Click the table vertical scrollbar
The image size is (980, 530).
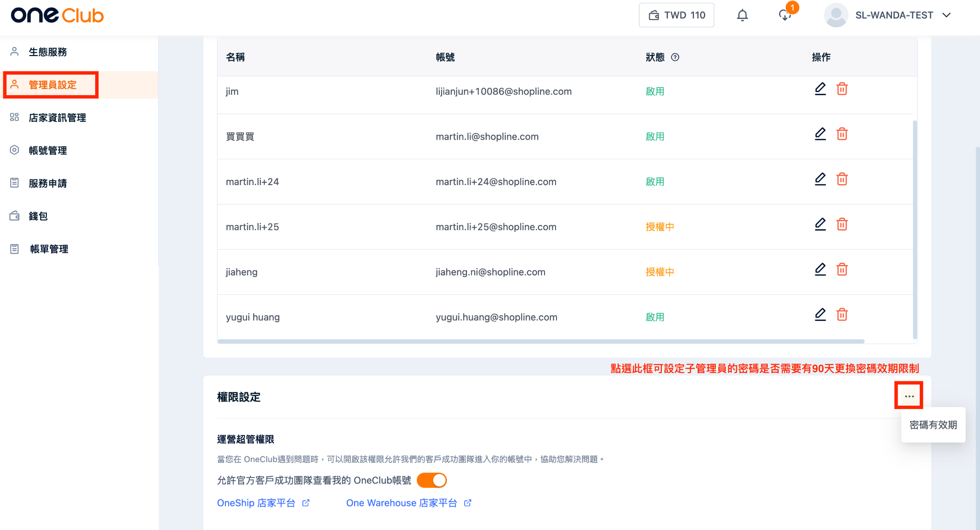click(915, 230)
